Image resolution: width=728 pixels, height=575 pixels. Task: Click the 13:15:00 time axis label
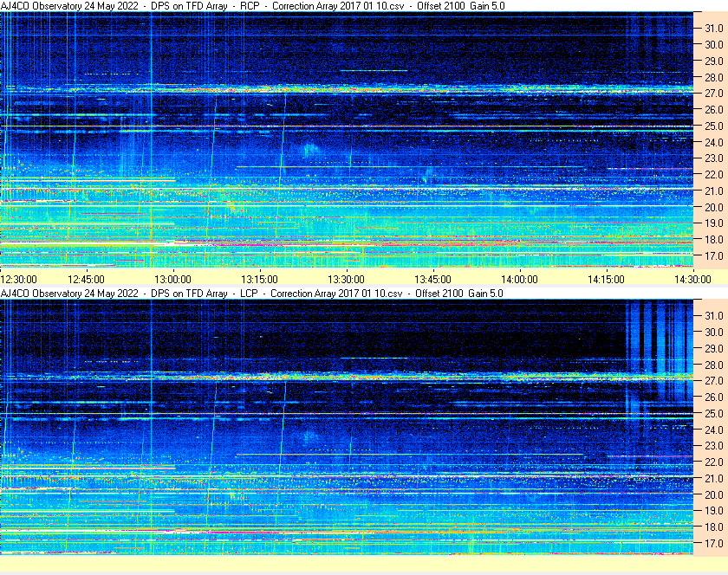[x=259, y=280]
